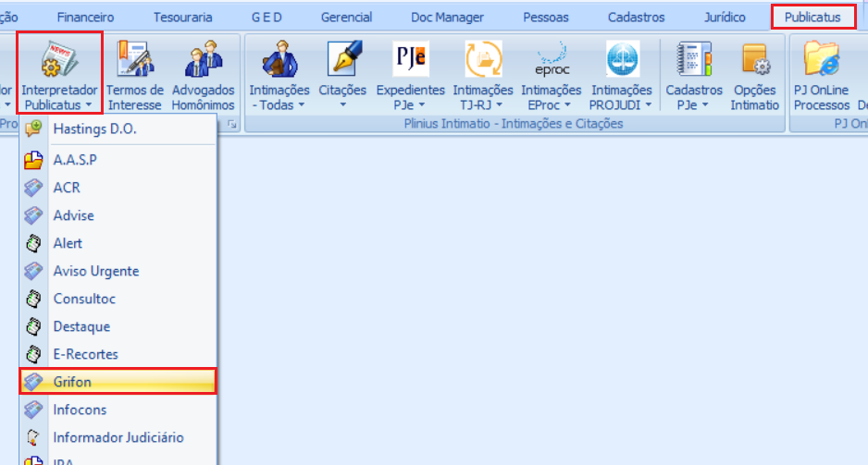The image size is (868, 465).
Task: Click the Consultoc entry icon
Action: (x=33, y=299)
